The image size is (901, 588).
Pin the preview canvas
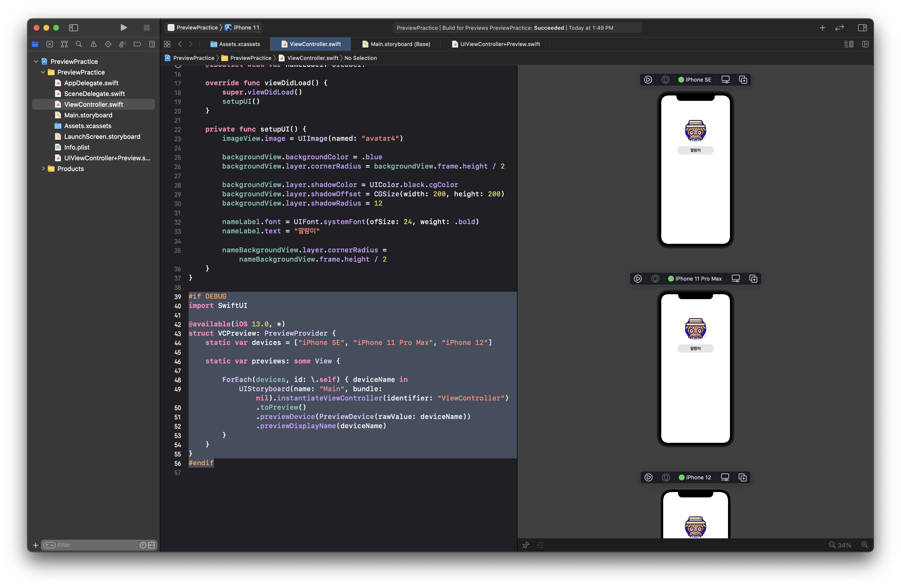click(526, 545)
